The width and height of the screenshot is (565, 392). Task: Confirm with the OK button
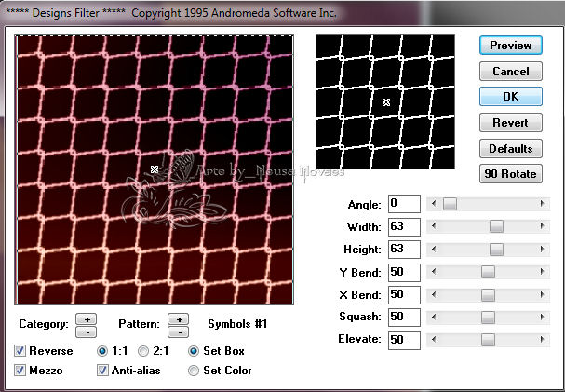511,97
